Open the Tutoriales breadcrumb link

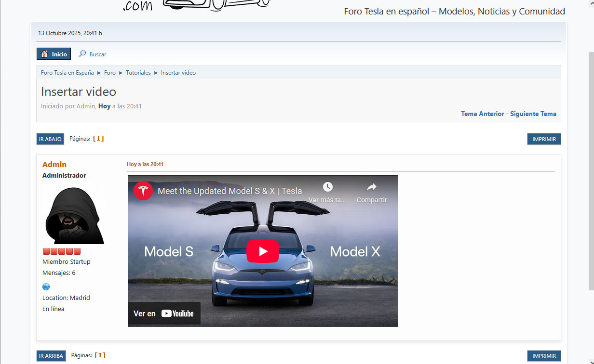pyautogui.click(x=138, y=73)
